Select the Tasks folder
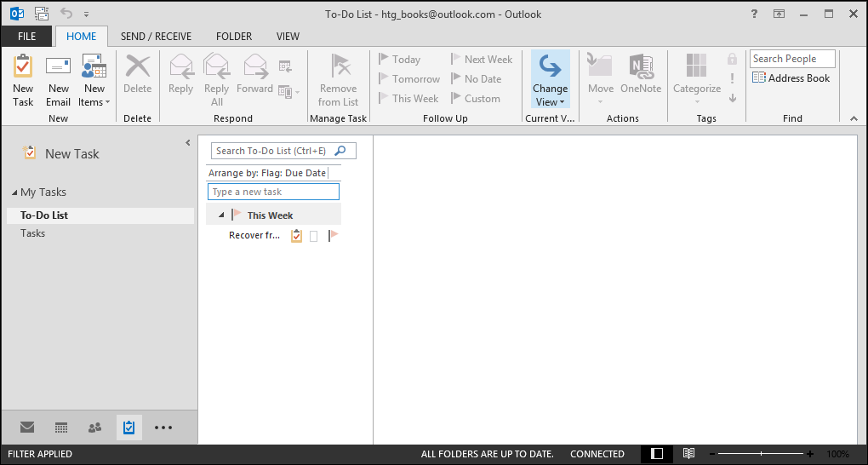Image resolution: width=868 pixels, height=465 pixels. pos(100,233)
